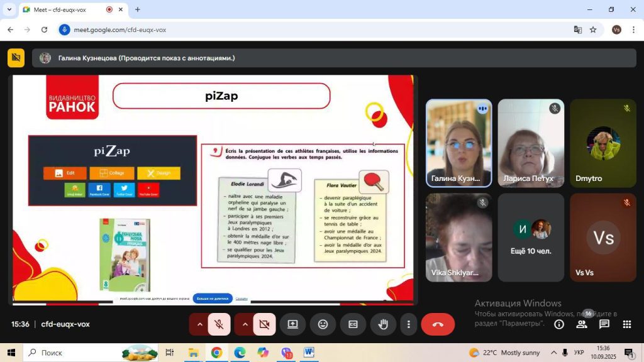Raise your hand in the meeting
The height and width of the screenshot is (362, 644).
[x=383, y=324]
